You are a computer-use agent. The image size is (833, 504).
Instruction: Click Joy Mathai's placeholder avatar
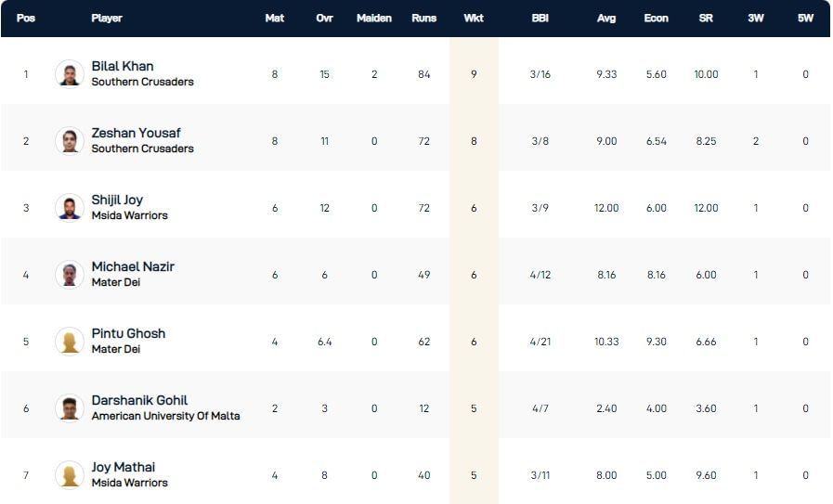pyautogui.click(x=70, y=475)
